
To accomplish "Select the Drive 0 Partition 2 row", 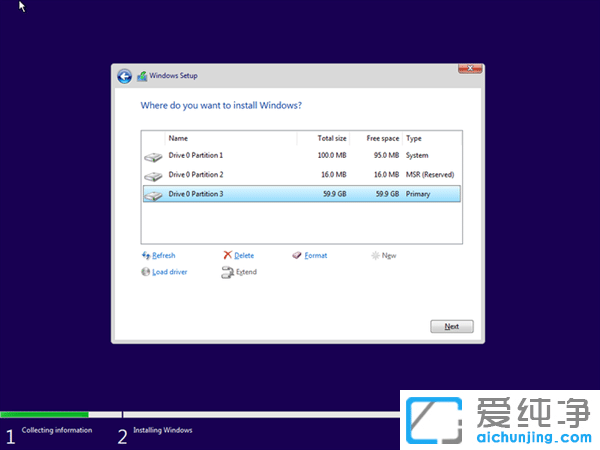I will pyautogui.click(x=302, y=174).
